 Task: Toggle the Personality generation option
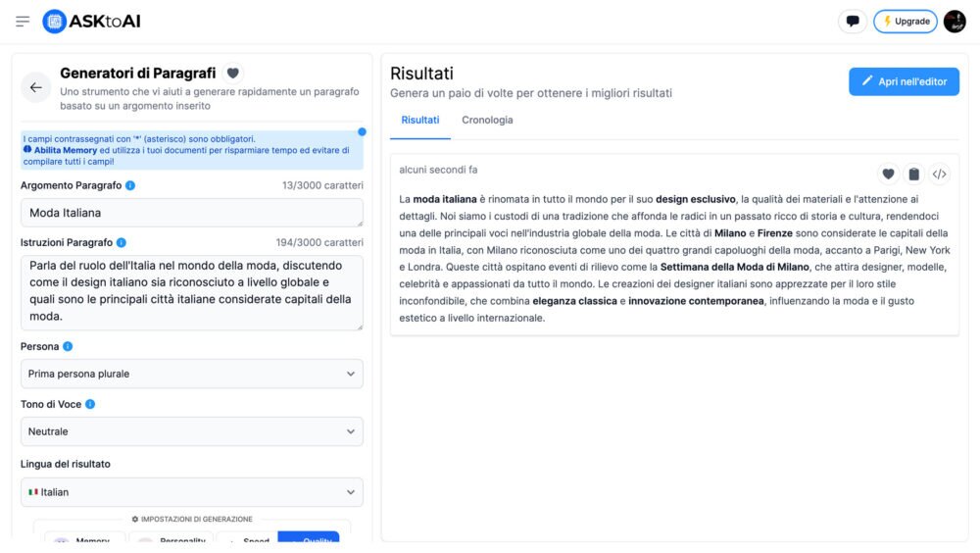172,540
